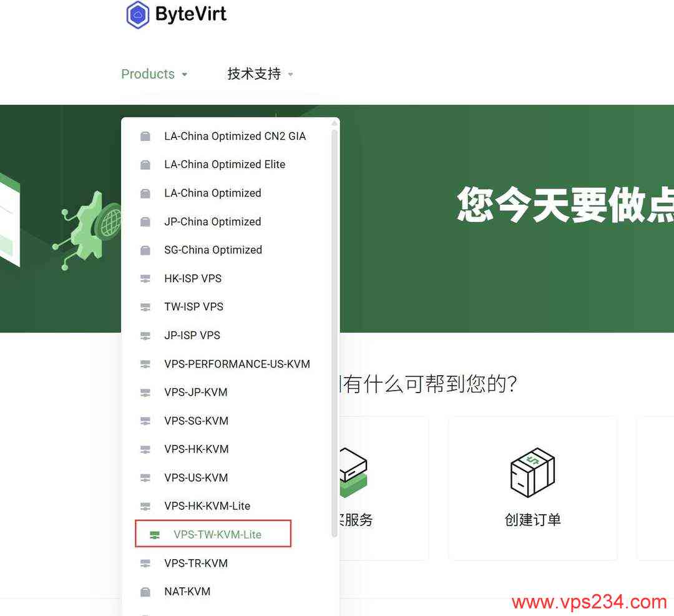The image size is (674, 616).
Task: Select NAT-KVM product group
Action: coord(187,592)
